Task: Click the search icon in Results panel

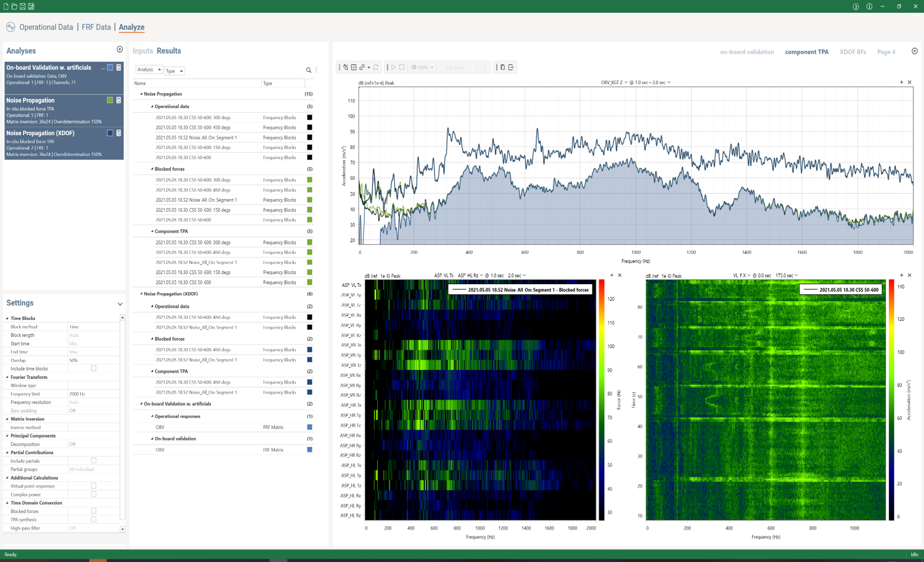Action: click(x=308, y=70)
